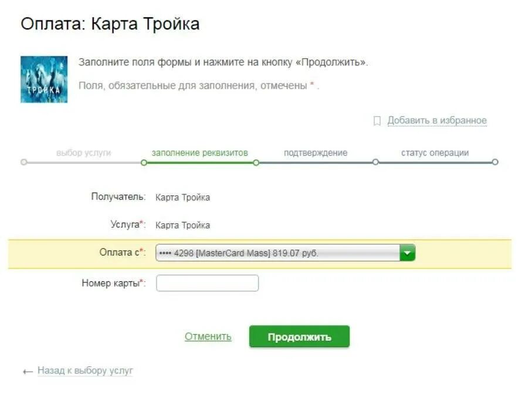Image resolution: width=532 pixels, height=414 pixels.
Task: Click the Услуга value Карта Тройка
Action: coord(182,225)
